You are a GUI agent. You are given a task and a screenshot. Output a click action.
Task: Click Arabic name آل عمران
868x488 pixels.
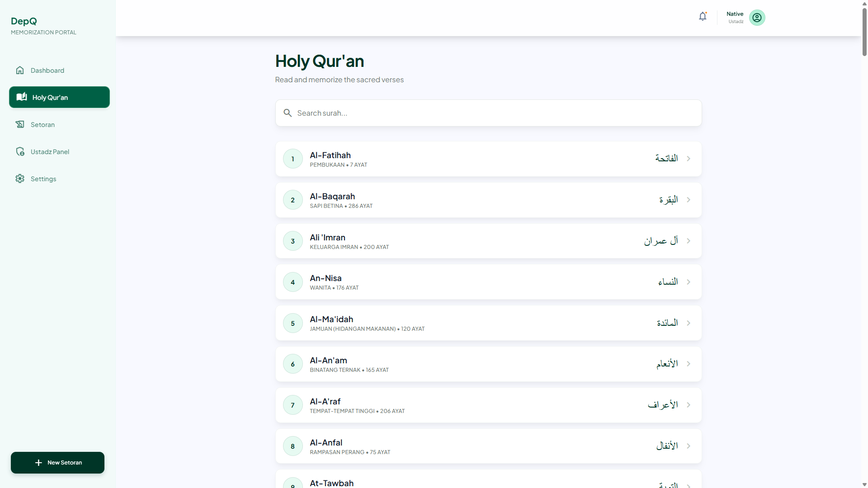tap(661, 240)
